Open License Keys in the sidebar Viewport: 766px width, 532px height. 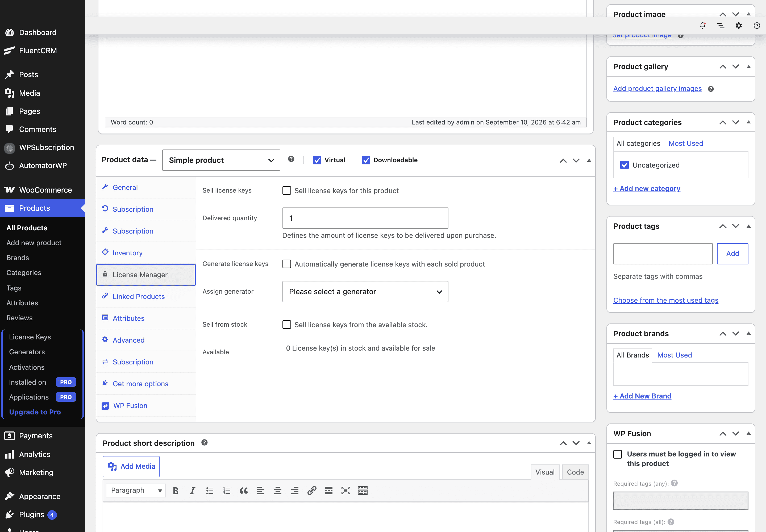[x=30, y=337]
